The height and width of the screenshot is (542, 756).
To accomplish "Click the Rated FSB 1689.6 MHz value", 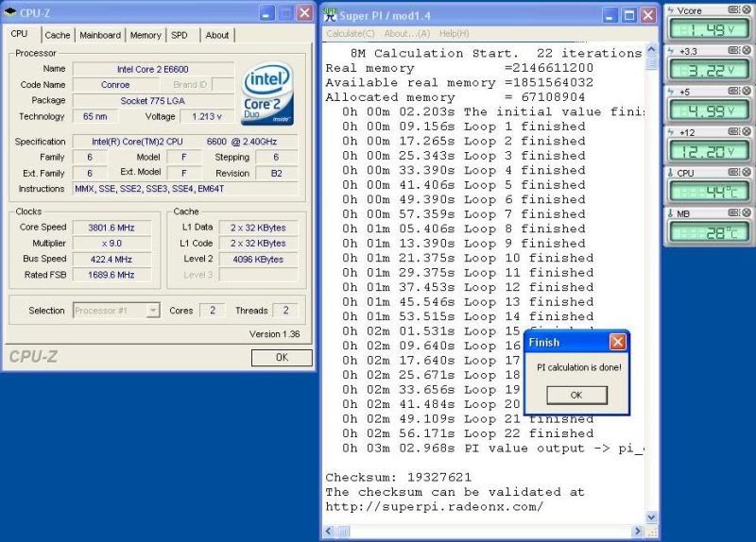I will pos(112,275).
